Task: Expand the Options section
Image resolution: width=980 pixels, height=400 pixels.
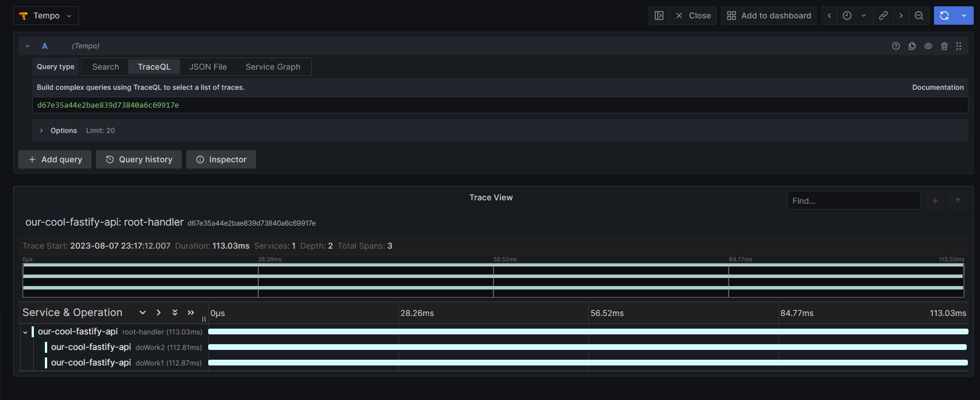Action: (x=41, y=131)
